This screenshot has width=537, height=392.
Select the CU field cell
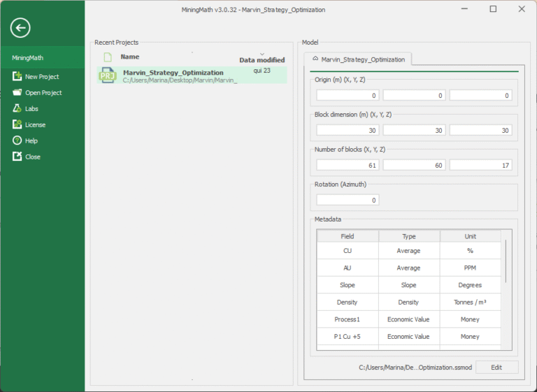click(x=348, y=251)
